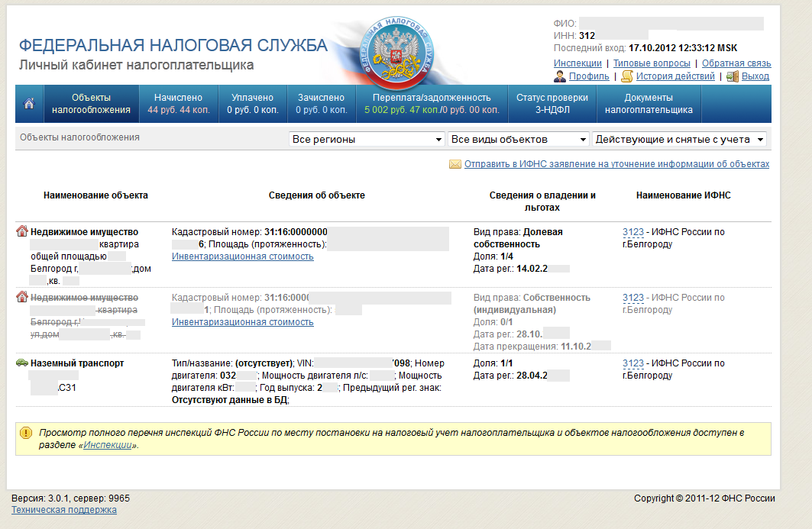Open 'Инвентаризационная стоимость' for the struck-out property
812x529 pixels.
click(x=242, y=322)
